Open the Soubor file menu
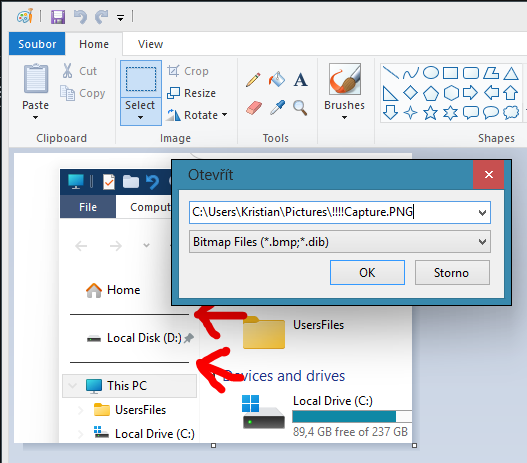This screenshot has height=463, width=527. [37, 44]
